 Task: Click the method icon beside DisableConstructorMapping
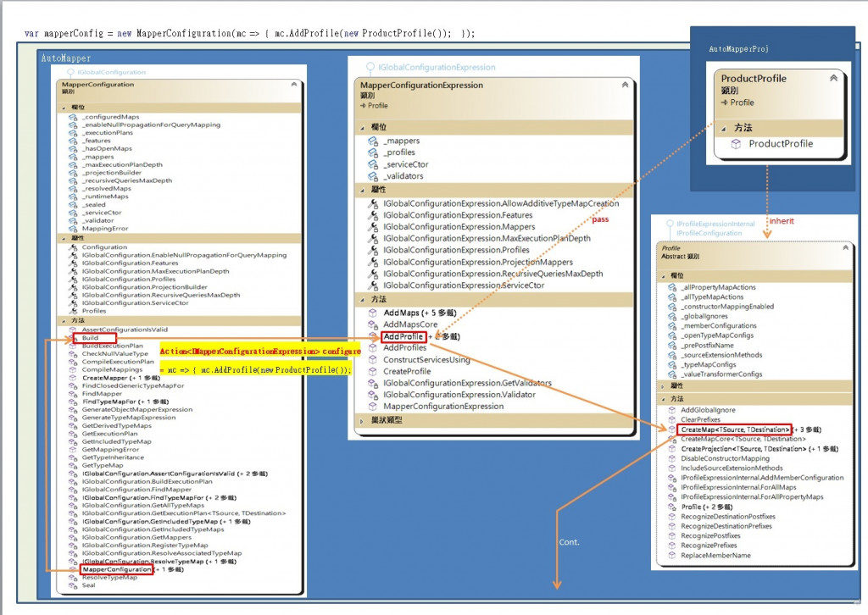[x=672, y=458]
